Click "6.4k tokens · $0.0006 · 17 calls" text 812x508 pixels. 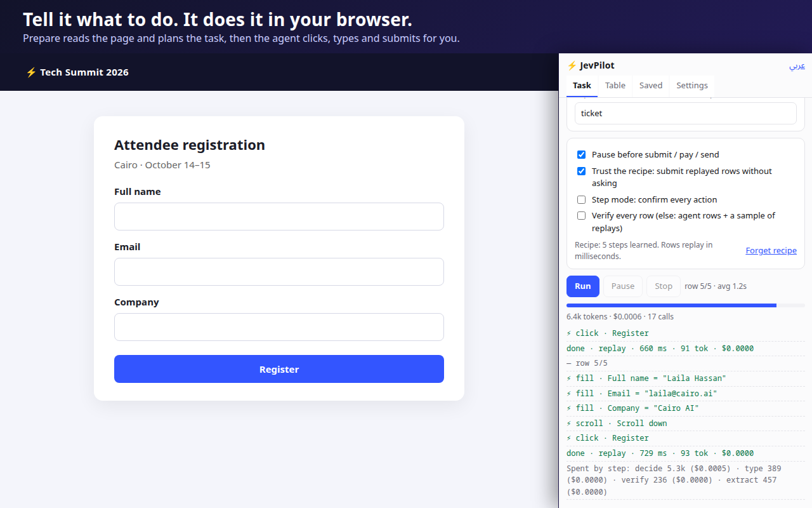[620, 316]
